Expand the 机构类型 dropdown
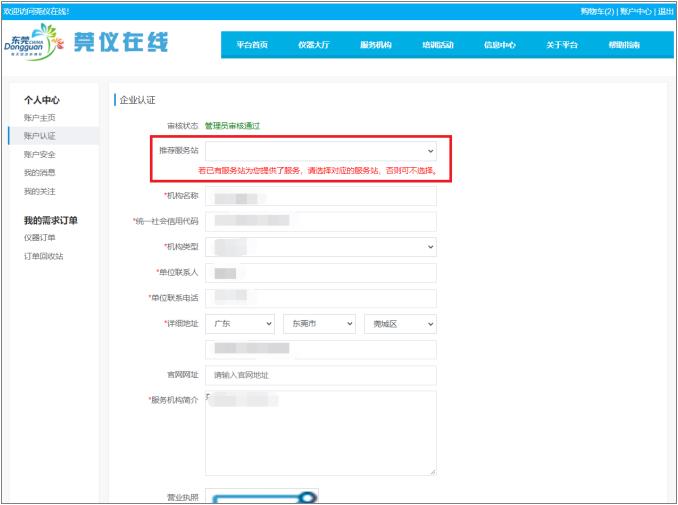The width and height of the screenshot is (678, 505). coord(320,246)
